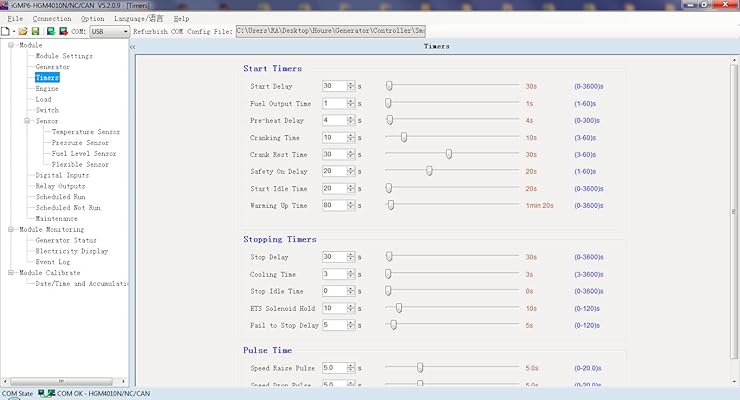740x400 pixels.
Task: Open the Language menu
Action: 138,18
